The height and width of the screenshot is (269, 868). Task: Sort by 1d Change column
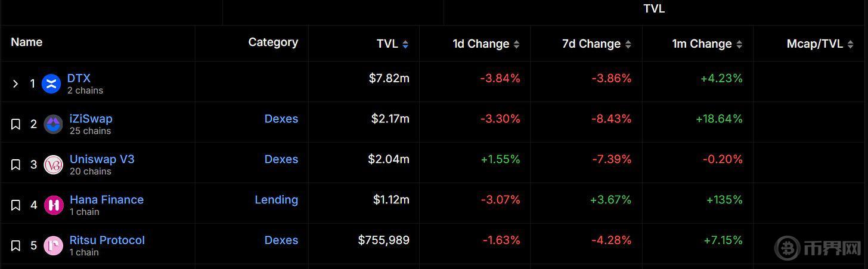point(516,44)
